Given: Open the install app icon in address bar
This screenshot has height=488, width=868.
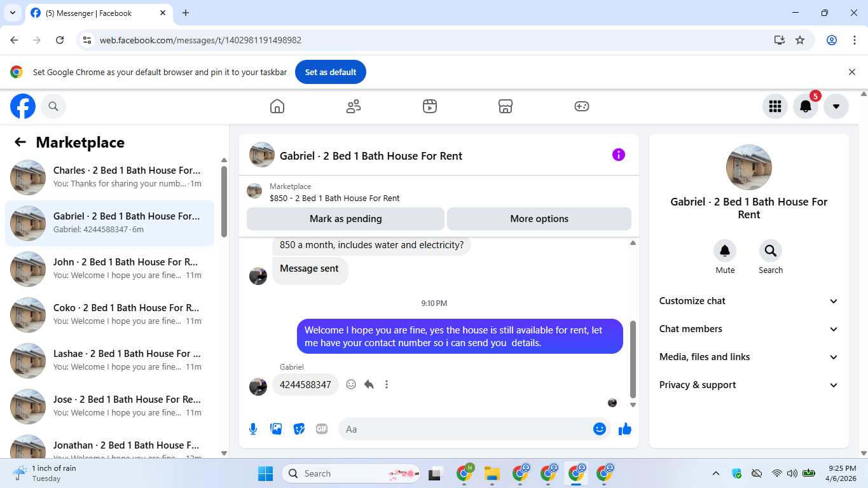Looking at the screenshot, I should (x=780, y=40).
